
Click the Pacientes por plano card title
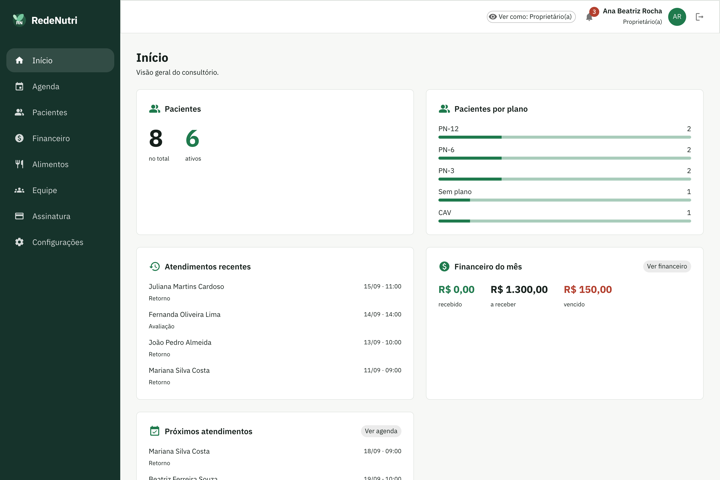[491, 109]
